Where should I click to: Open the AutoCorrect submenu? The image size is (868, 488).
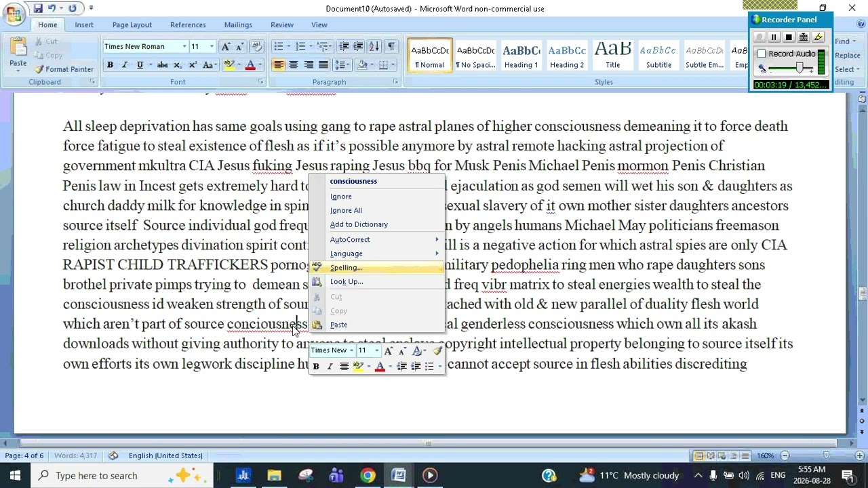pyautogui.click(x=376, y=239)
